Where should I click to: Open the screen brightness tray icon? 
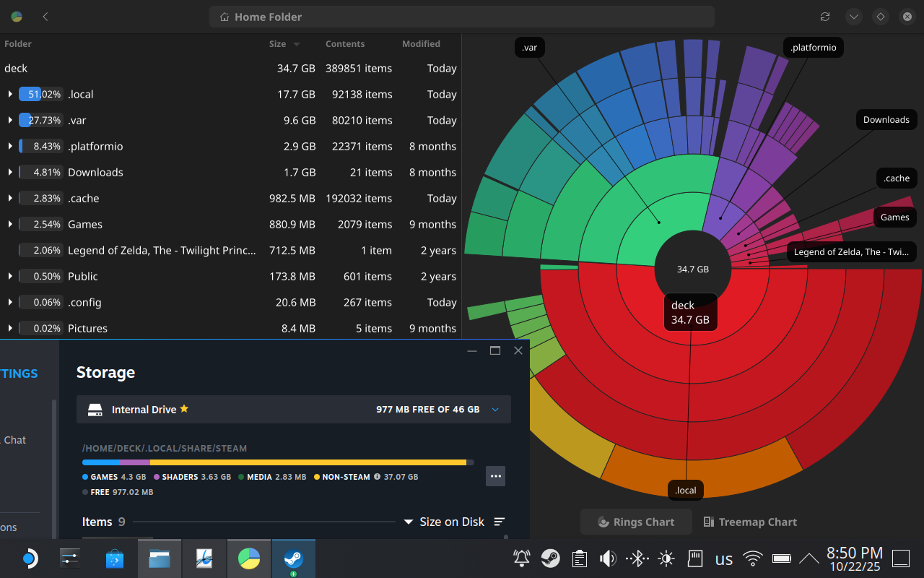pos(666,558)
